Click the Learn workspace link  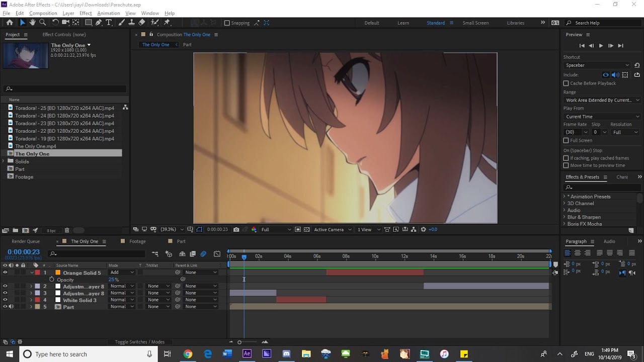403,23
